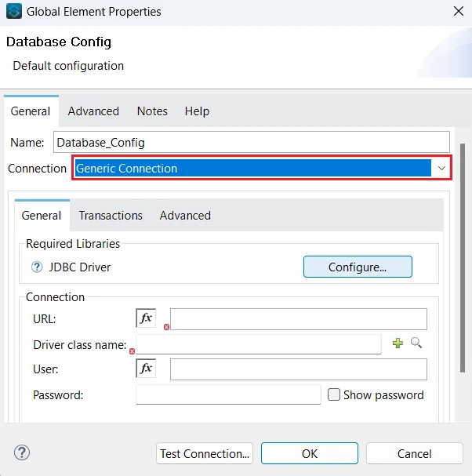This screenshot has width=472, height=476.
Task: Click the green plus icon beside Driver class name
Action: 398,343
